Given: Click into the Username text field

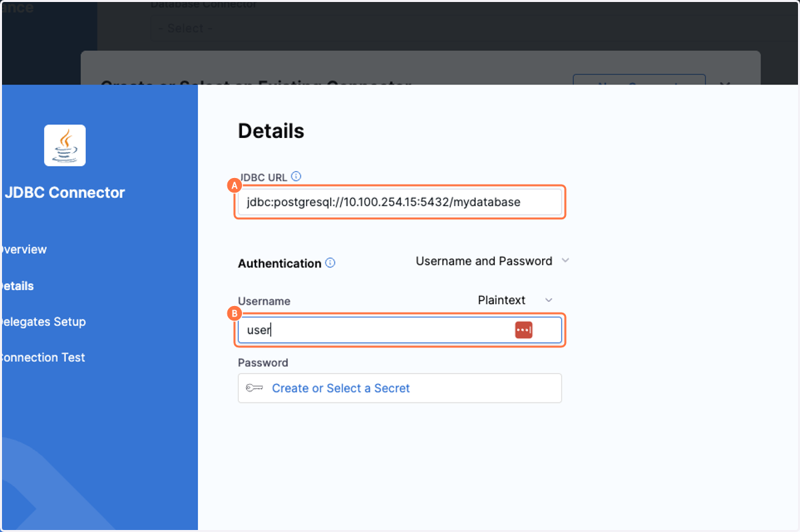Looking at the screenshot, I should (x=400, y=330).
